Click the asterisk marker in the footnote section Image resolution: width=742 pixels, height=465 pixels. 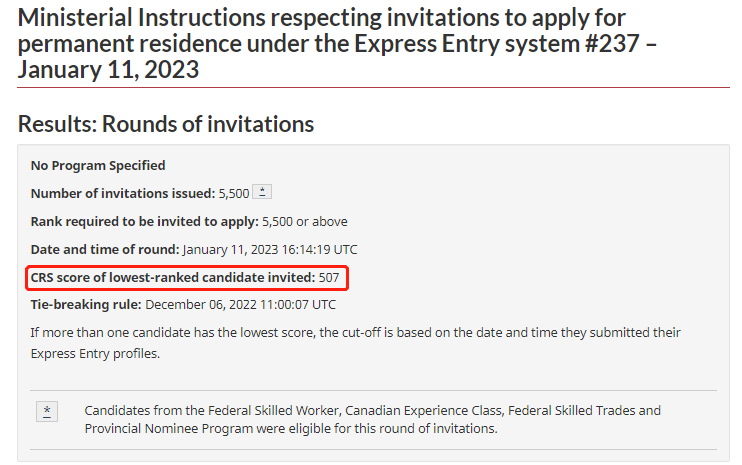[47, 412]
